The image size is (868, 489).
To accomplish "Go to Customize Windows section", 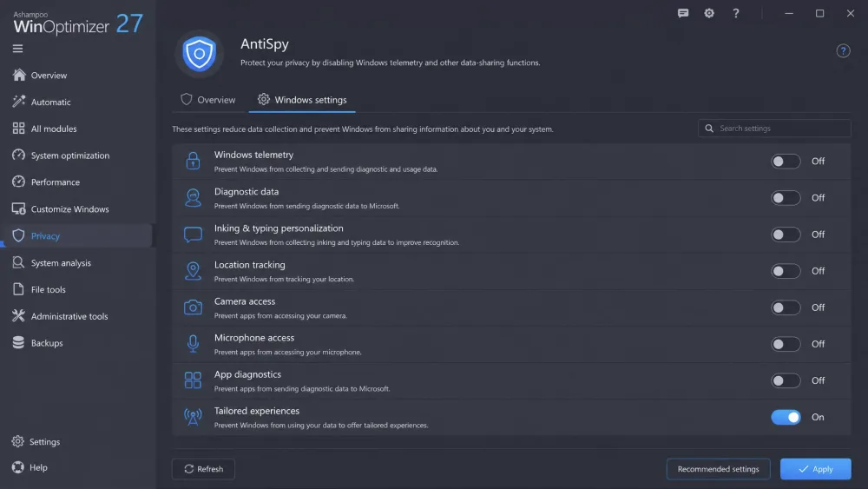I will click(76, 208).
